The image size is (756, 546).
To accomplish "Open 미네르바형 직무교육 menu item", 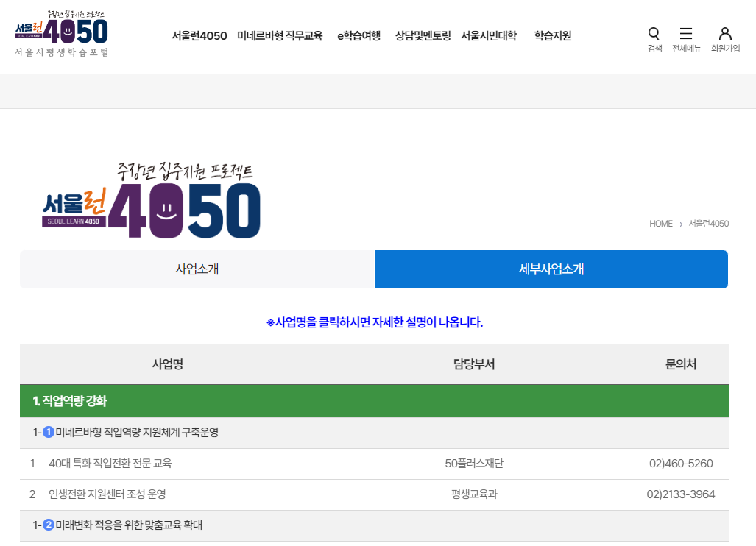I will pyautogui.click(x=280, y=35).
